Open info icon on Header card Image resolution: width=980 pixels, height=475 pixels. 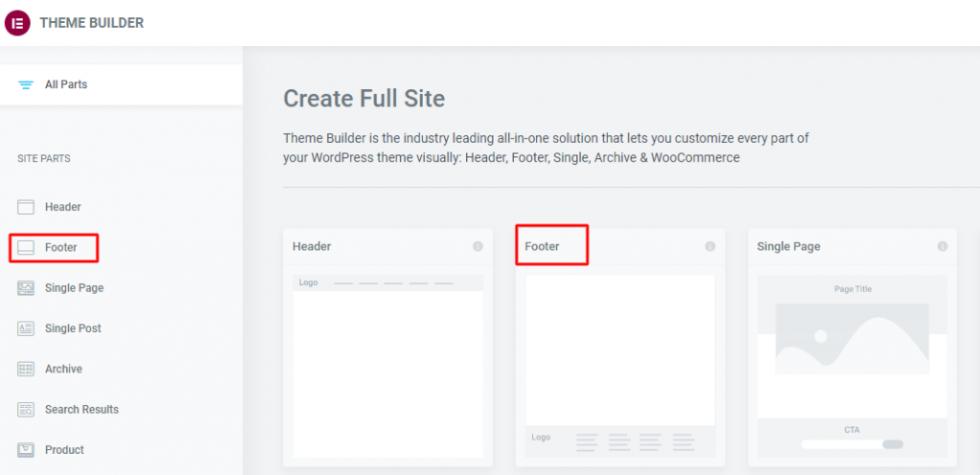(479, 246)
